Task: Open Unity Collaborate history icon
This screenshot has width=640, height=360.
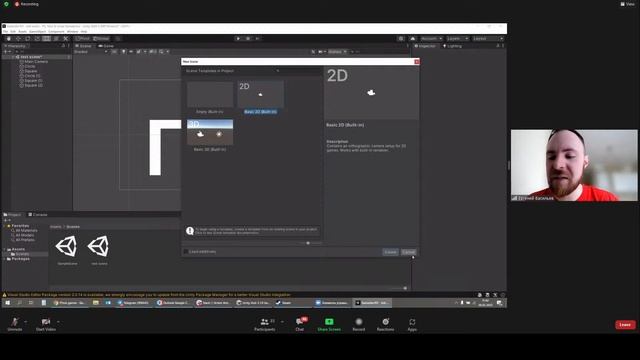Action: [401, 38]
